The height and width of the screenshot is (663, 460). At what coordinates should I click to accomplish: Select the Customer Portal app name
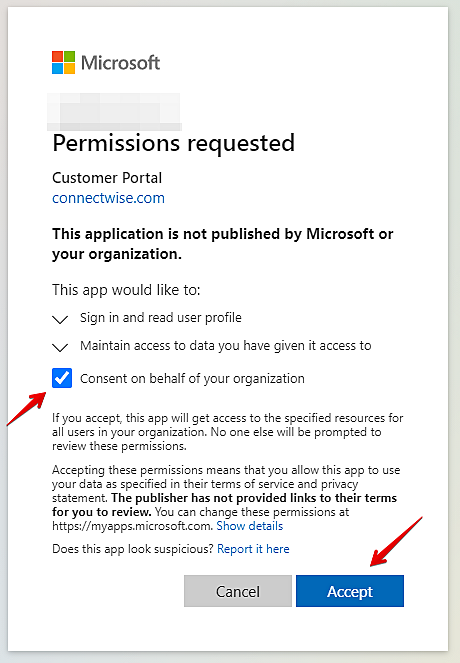107,178
